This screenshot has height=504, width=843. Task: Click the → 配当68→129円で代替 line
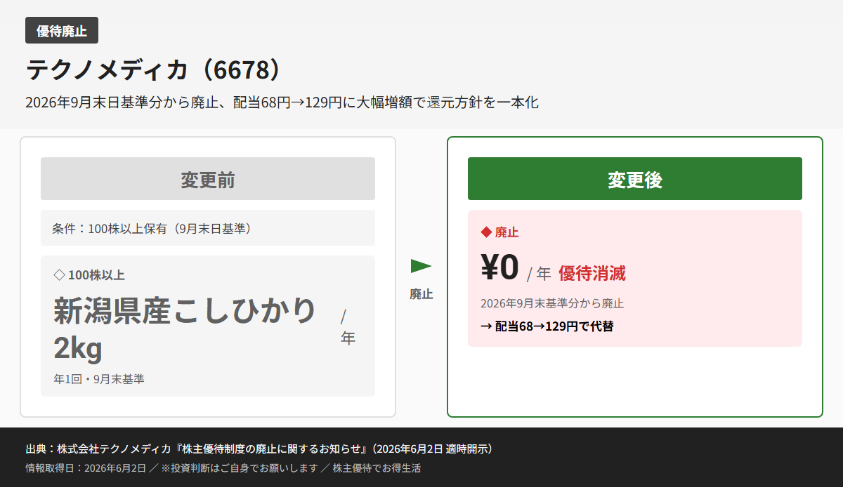(547, 326)
